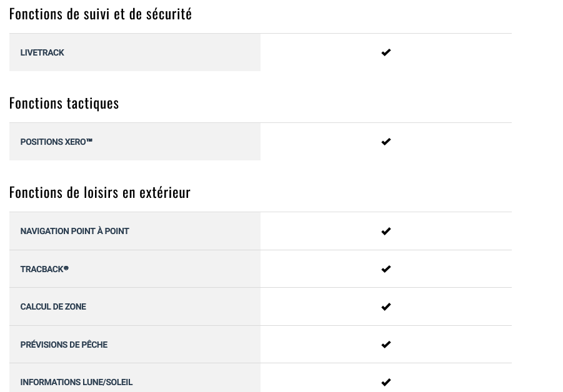Click the LiveTrack checkmark icon
This screenshot has height=392, width=563.
386,52
